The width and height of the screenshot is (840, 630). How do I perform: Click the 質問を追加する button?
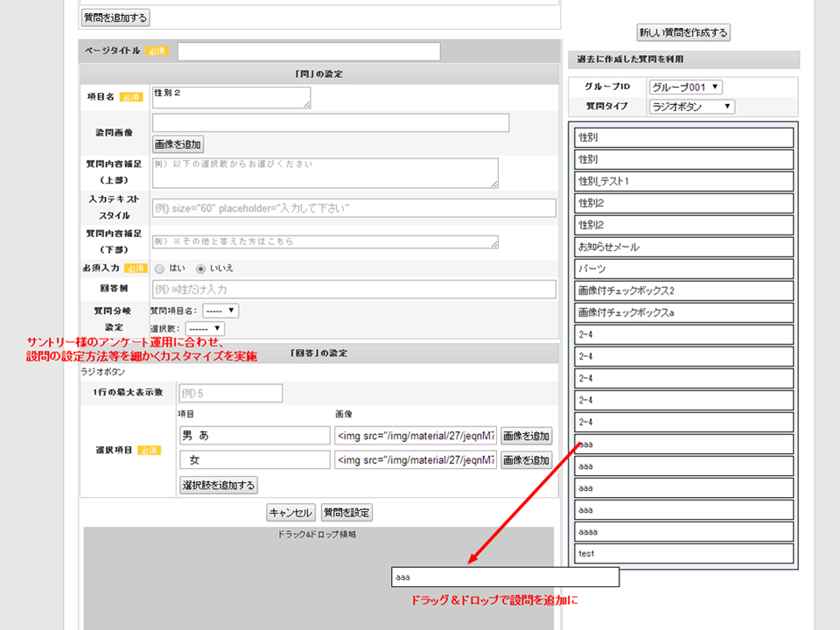point(115,17)
